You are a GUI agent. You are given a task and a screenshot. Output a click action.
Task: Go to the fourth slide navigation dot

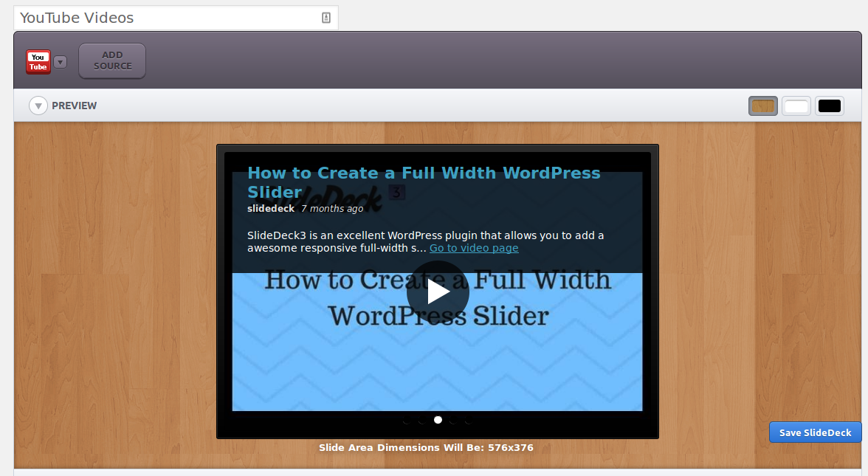[x=453, y=420]
